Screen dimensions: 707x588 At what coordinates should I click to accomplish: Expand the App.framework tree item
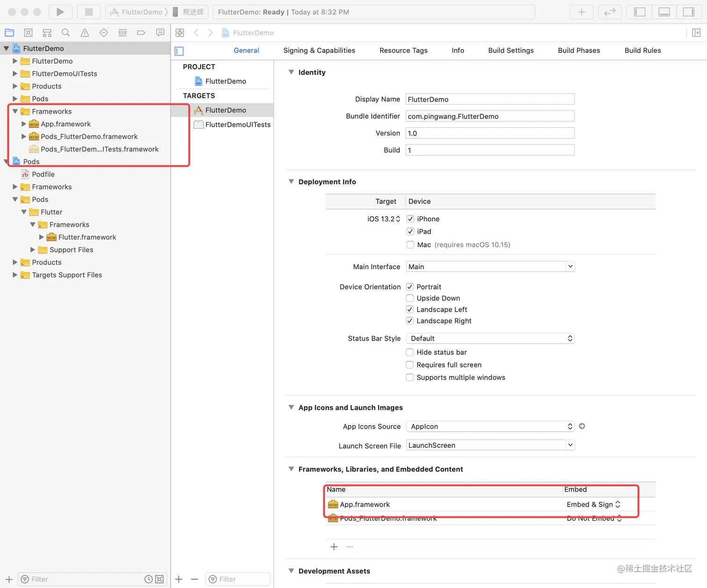[24, 124]
